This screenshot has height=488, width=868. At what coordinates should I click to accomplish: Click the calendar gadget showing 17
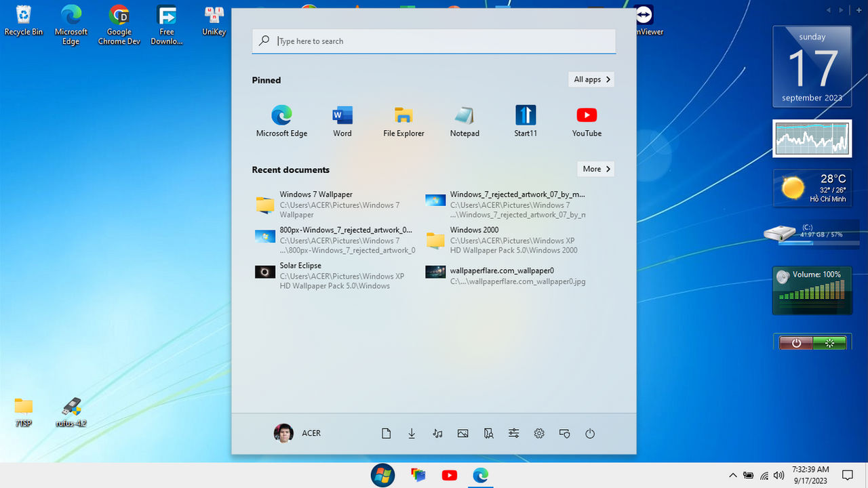click(x=812, y=66)
